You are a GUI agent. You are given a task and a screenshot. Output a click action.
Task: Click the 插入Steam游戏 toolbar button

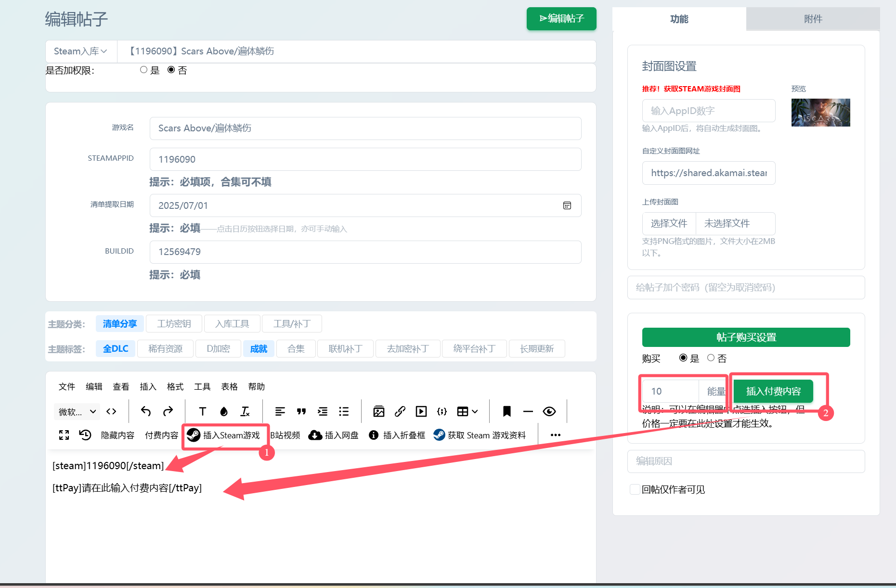pos(224,435)
